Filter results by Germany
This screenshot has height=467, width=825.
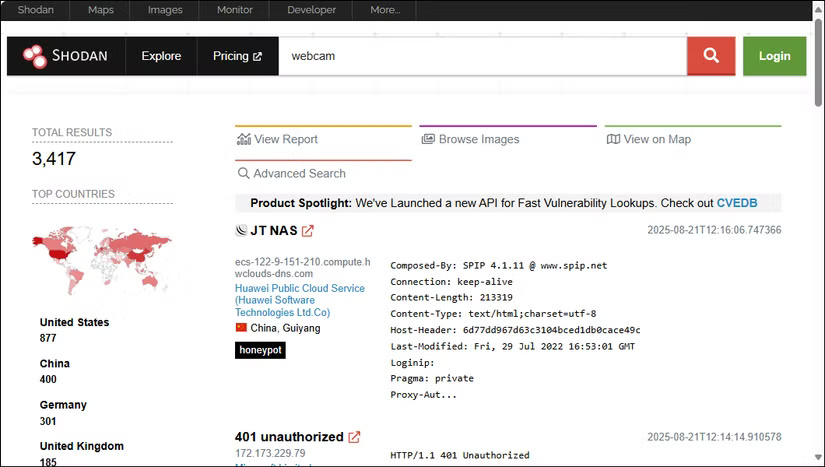click(x=63, y=405)
